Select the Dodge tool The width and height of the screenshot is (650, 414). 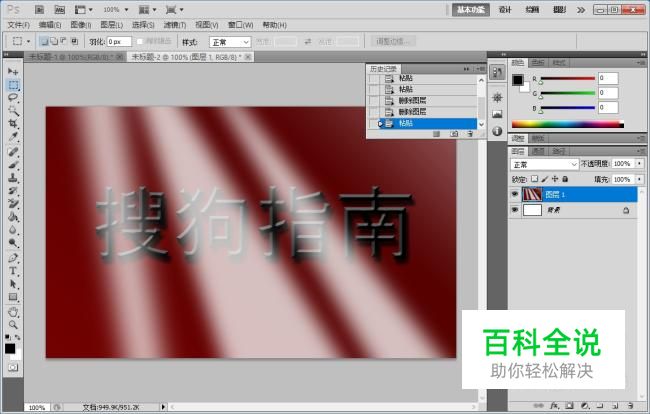coord(13,242)
